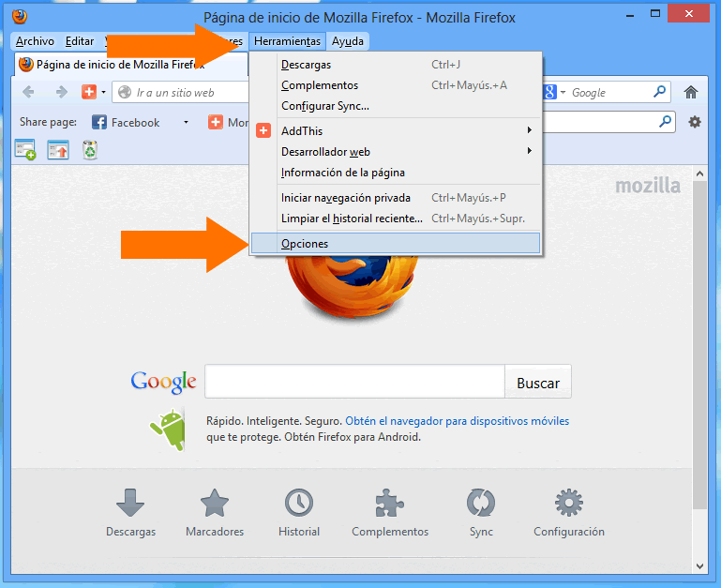Choose Configurar Sync menu entry

click(x=396, y=106)
